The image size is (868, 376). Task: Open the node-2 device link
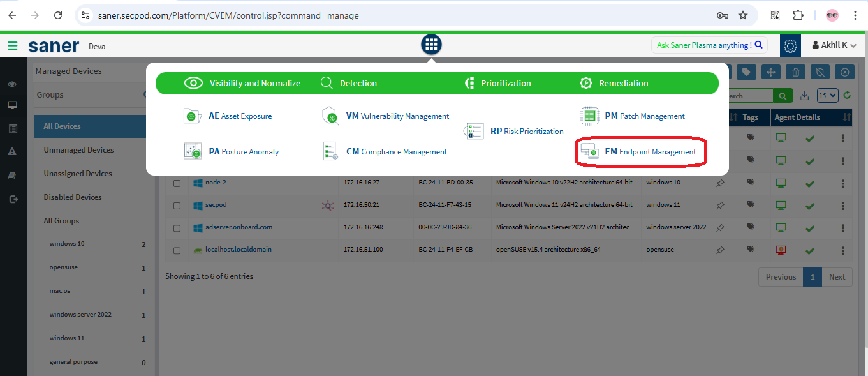click(x=216, y=183)
